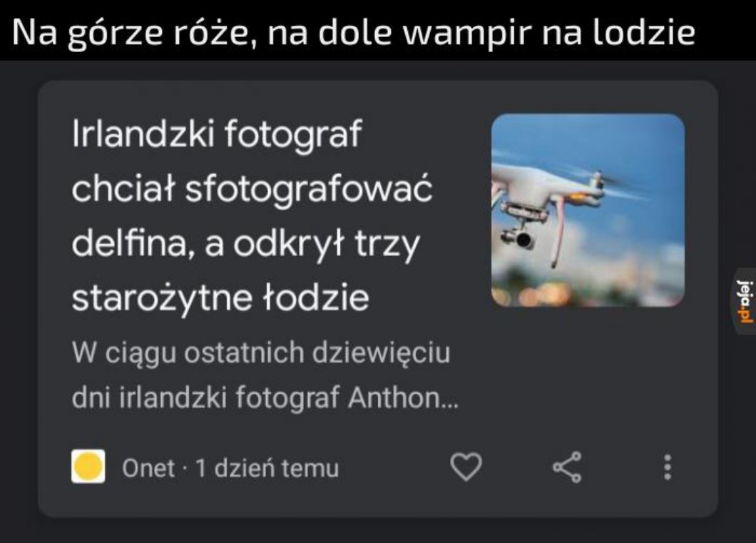Click the 'starożytne łodzie' headline line
The image size is (756, 543).
click(220, 298)
